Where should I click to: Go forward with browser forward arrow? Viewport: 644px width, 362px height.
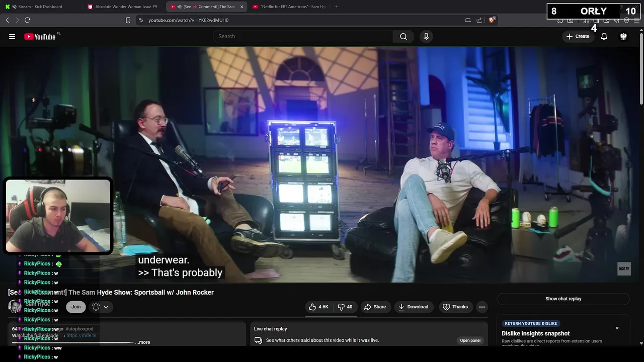click(17, 20)
